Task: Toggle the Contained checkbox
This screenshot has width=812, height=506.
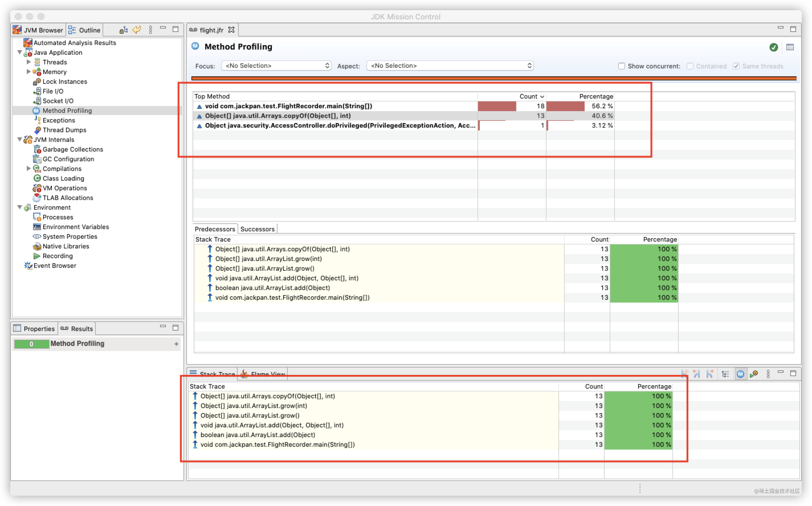Action: pos(690,66)
